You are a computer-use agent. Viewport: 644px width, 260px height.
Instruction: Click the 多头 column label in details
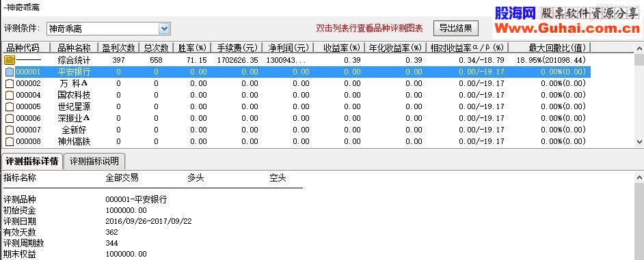click(196, 178)
